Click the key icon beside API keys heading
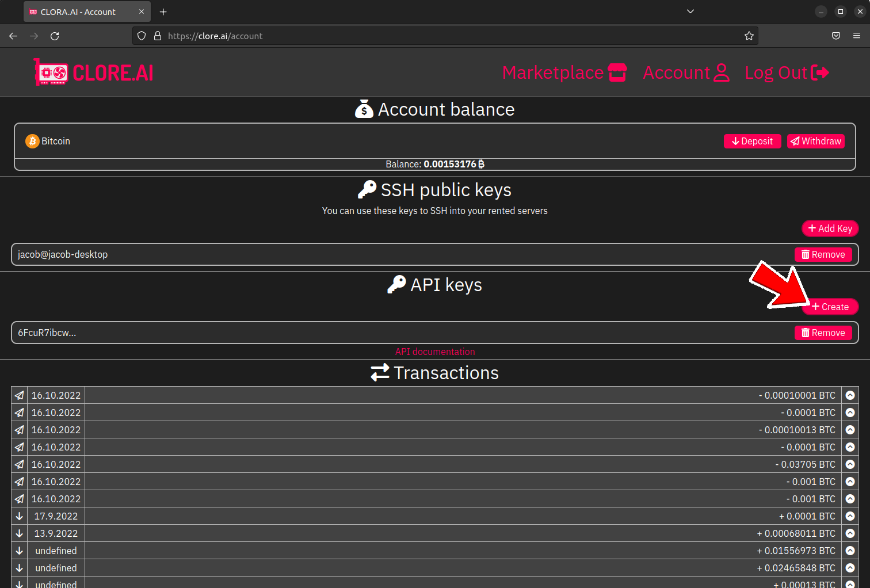This screenshot has height=588, width=870. [x=396, y=284]
